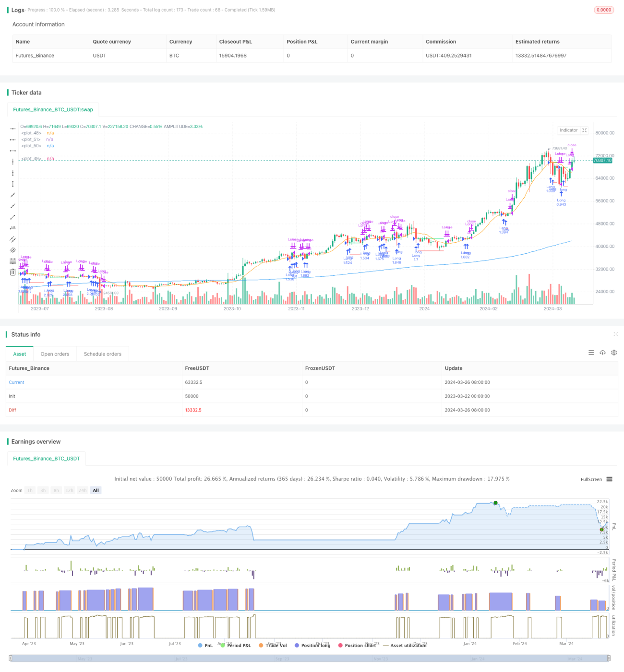Image resolution: width=624 pixels, height=672 pixels.
Task: Switch to the Schedule orders tab
Action: coord(103,354)
